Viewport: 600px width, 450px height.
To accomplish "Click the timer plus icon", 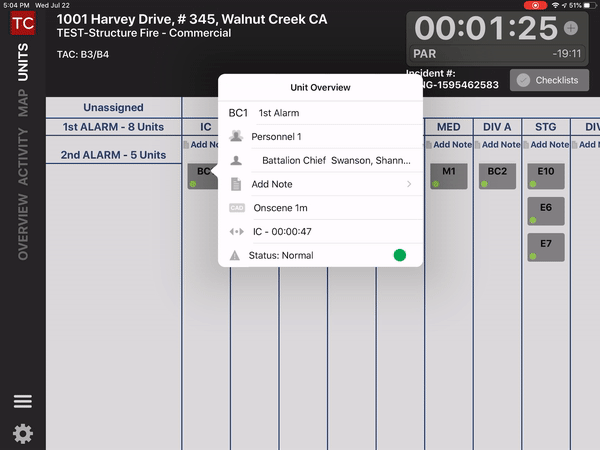I will [571, 29].
